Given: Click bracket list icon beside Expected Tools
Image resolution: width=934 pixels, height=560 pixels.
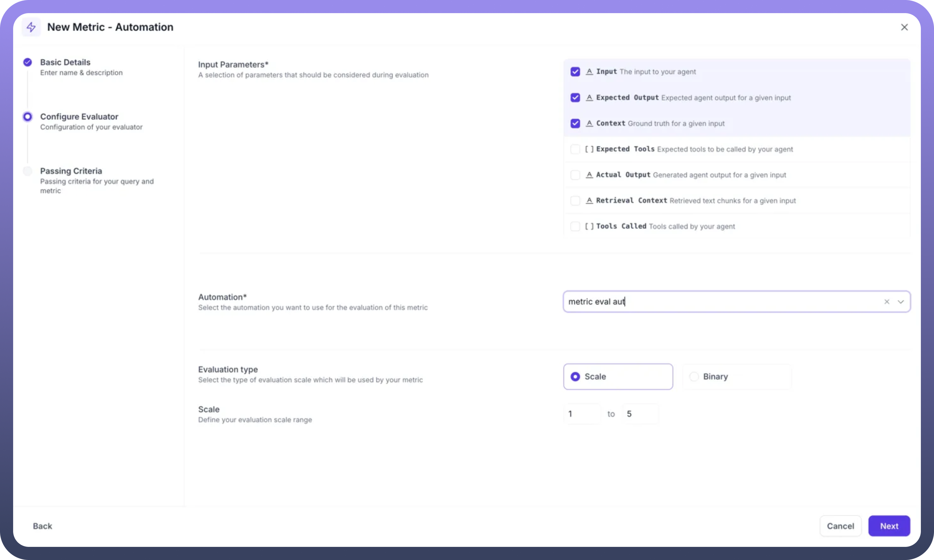Looking at the screenshot, I should pos(589,149).
